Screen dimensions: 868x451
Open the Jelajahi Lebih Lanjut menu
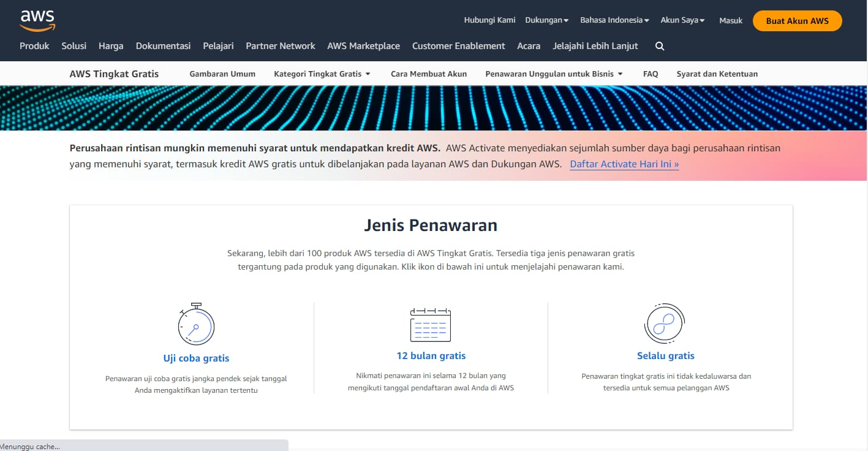coord(595,46)
